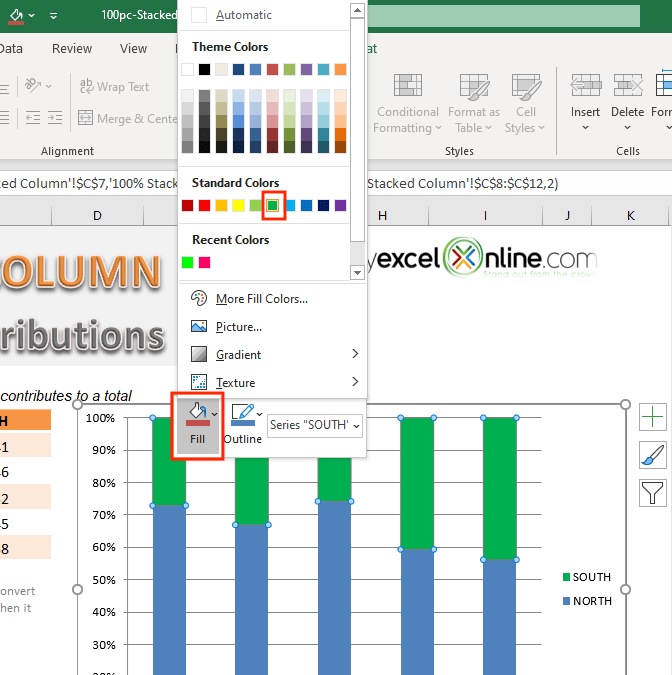Click the Decrease Indent icon
This screenshot has width=672, height=675.
pyautogui.click(x=33, y=118)
